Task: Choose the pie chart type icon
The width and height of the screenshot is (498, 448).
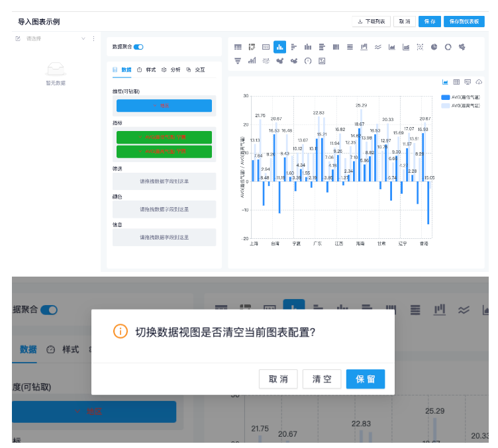Action: (x=434, y=47)
